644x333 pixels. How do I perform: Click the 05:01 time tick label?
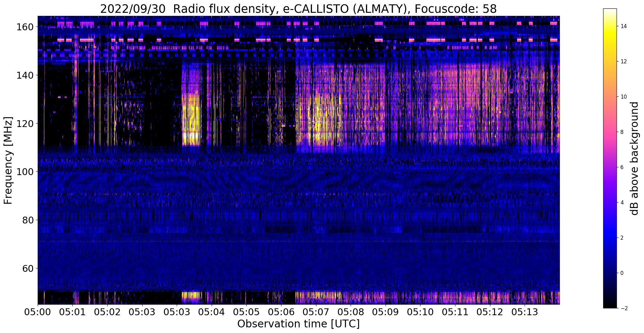[73, 311]
